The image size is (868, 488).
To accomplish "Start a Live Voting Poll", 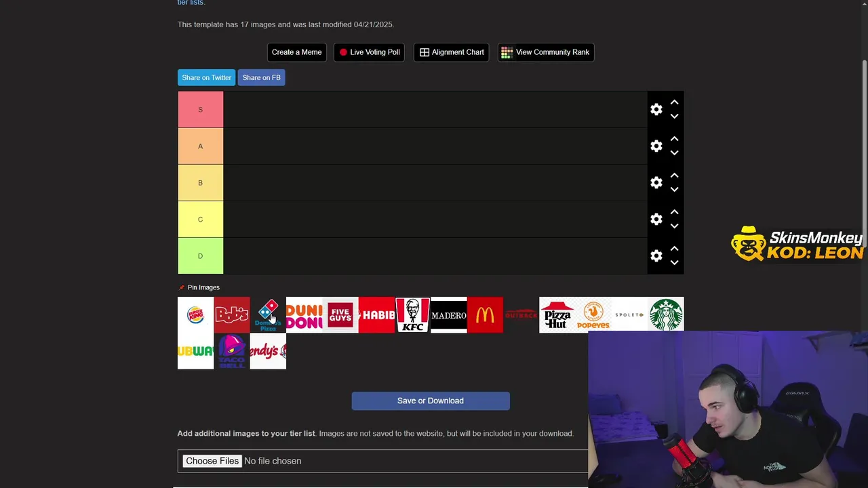I will coord(370,52).
